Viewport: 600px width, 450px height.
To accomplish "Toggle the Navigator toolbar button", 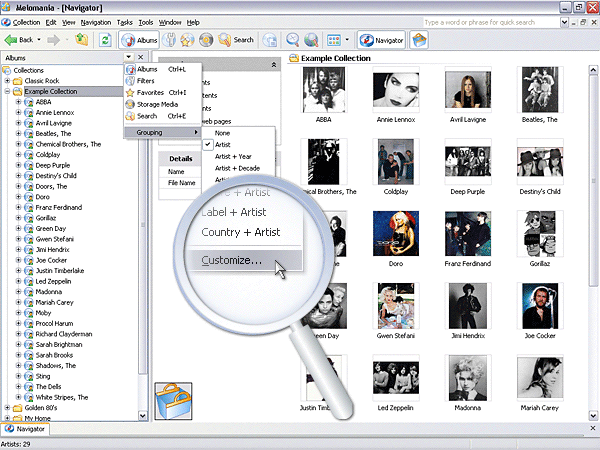I will click(x=381, y=40).
